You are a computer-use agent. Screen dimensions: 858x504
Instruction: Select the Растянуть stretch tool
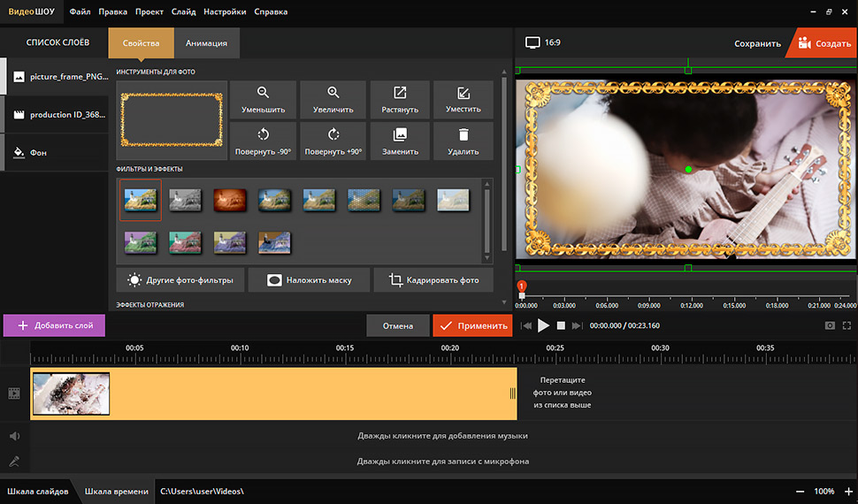[x=400, y=100]
